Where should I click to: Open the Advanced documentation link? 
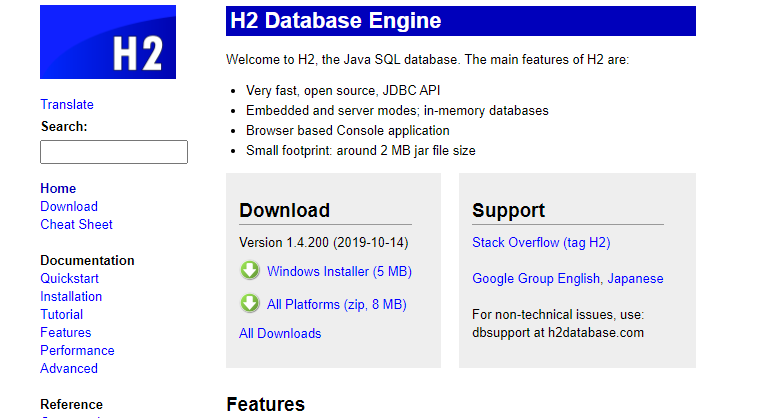(x=69, y=368)
